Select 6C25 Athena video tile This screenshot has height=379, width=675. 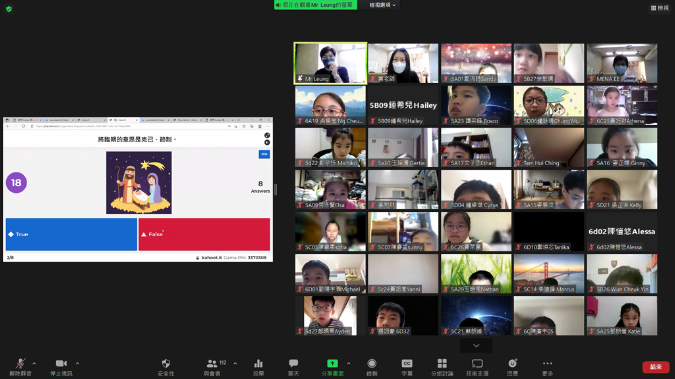(x=622, y=105)
